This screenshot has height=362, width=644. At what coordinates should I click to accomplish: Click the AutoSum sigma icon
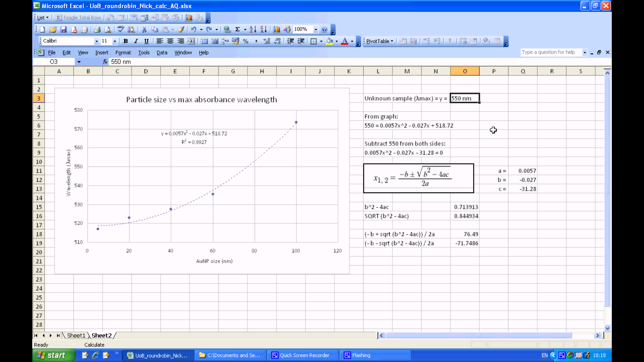[x=237, y=29]
